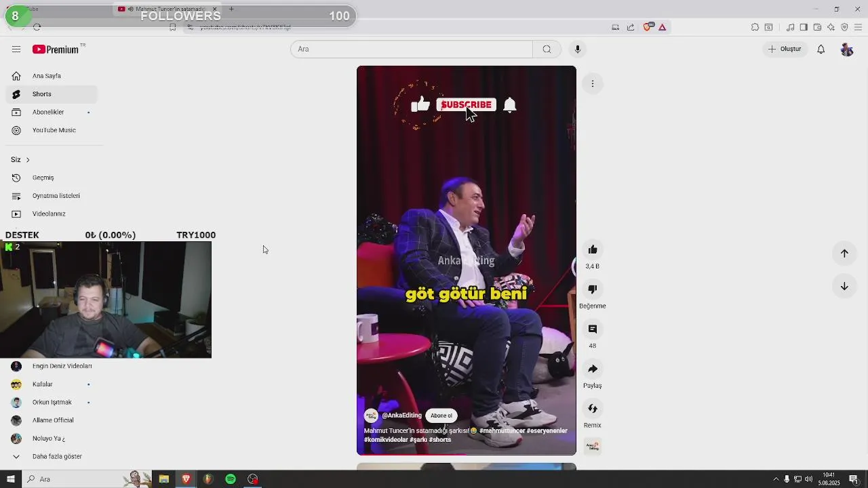Viewport: 868px width, 488px height.
Task: Expand Daha fazla göster subscriptions
Action: coord(52,456)
